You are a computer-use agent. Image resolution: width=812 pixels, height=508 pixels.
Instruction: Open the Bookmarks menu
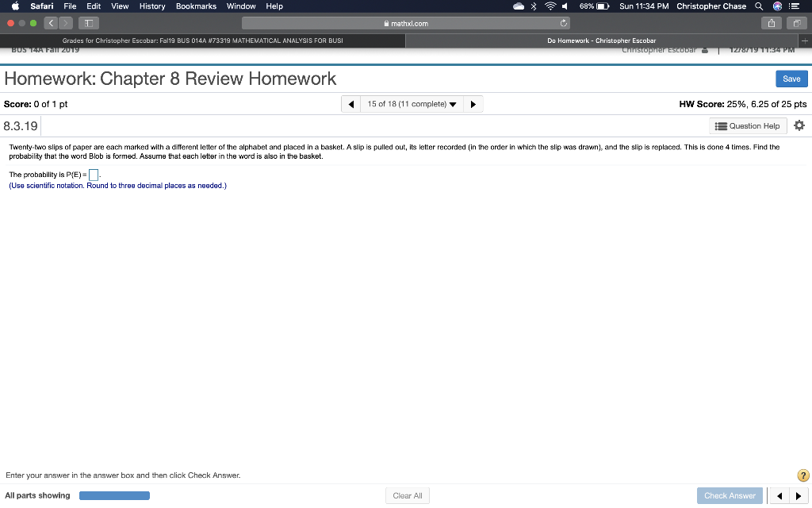click(196, 6)
